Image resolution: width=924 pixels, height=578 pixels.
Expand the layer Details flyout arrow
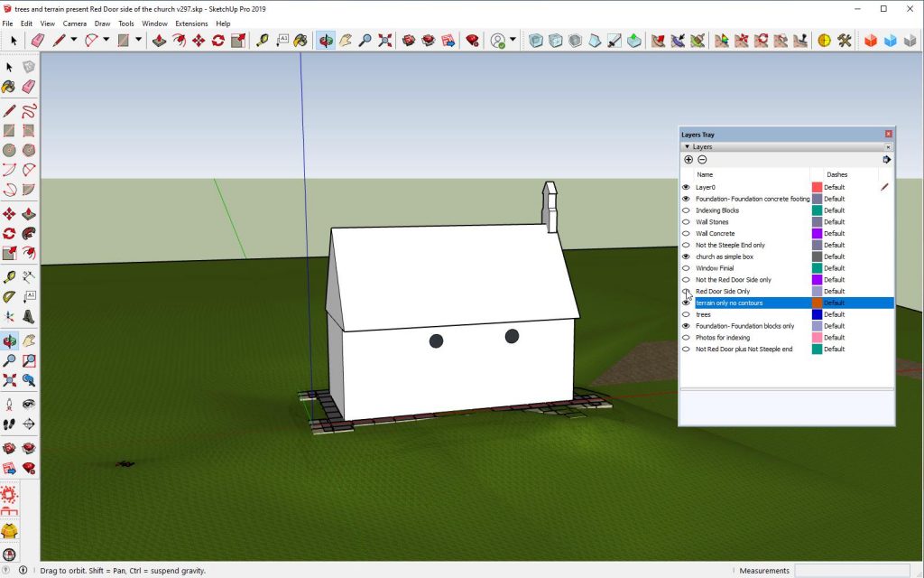click(x=886, y=160)
